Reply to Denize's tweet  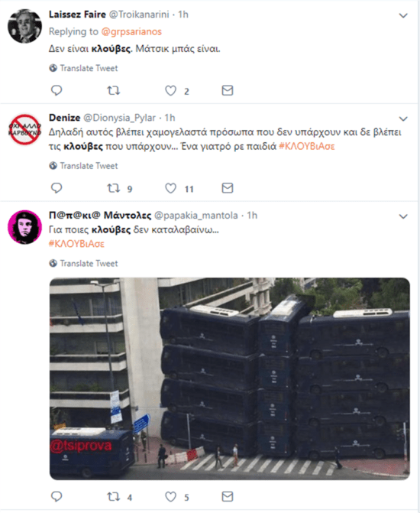57,188
